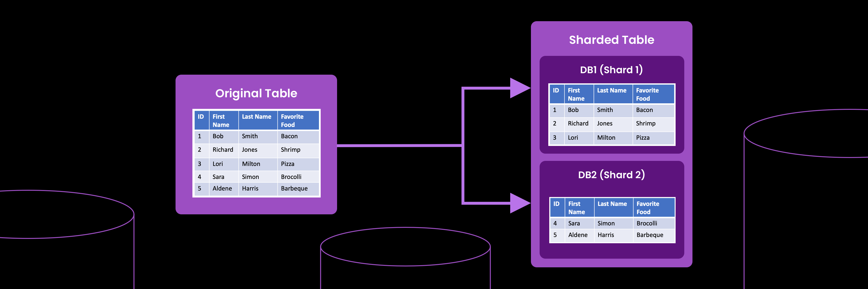This screenshot has height=289, width=868.
Task: Click the Sharded Table heading
Action: pos(611,40)
